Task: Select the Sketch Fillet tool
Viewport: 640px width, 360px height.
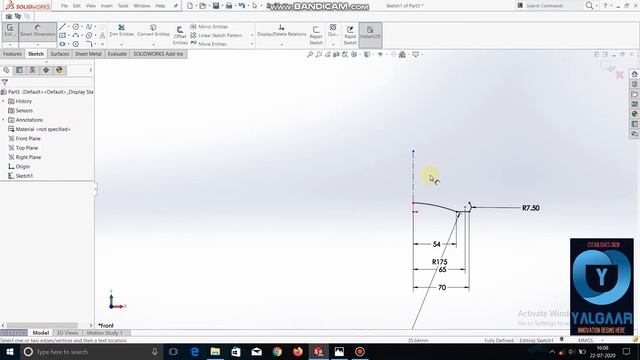Action: pos(89,44)
